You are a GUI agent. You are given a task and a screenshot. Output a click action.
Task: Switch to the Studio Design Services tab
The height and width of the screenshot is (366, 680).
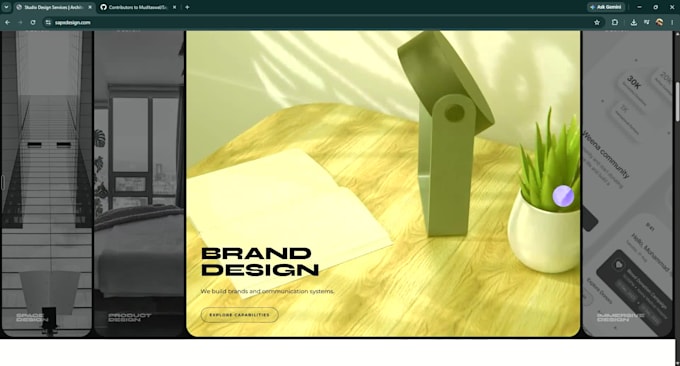coord(54,7)
